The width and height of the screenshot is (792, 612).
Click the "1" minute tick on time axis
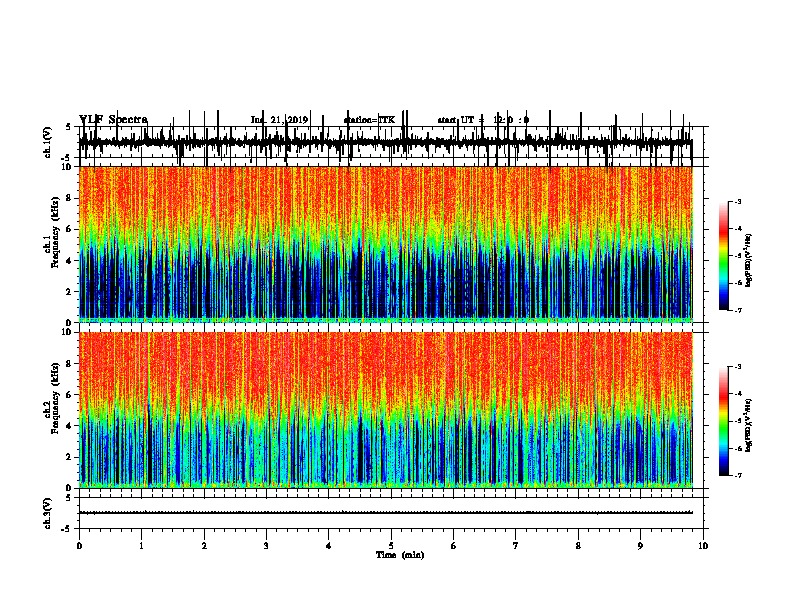[141, 546]
